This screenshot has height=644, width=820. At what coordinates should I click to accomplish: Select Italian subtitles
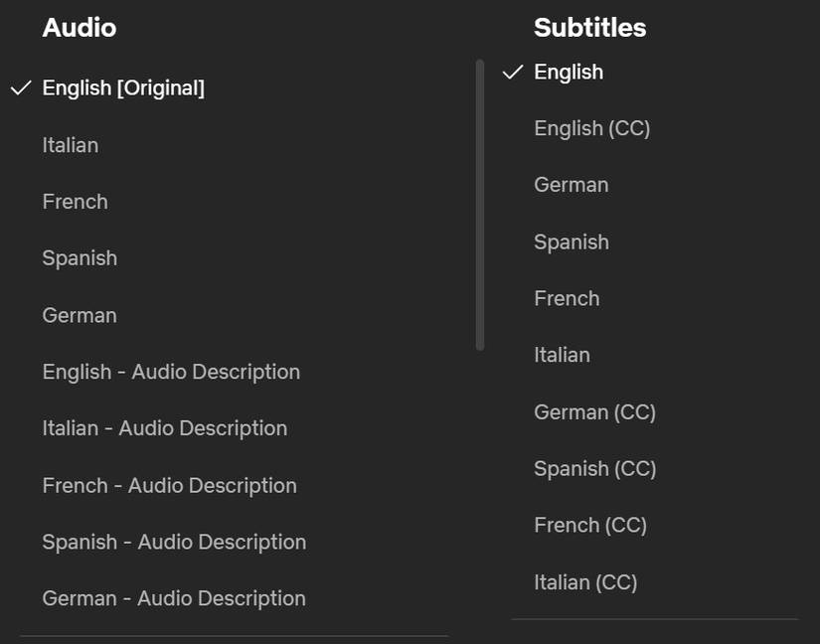point(562,355)
